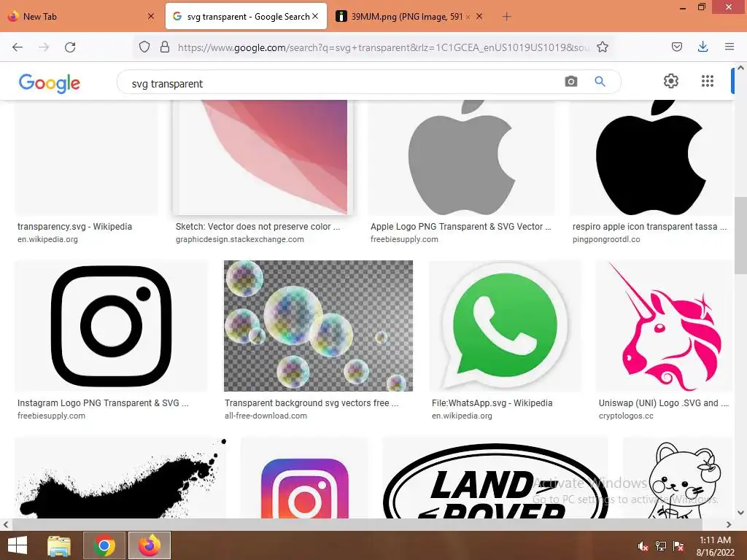Switch to Chrome in the taskbar
Image resolution: width=747 pixels, height=560 pixels.
point(104,545)
